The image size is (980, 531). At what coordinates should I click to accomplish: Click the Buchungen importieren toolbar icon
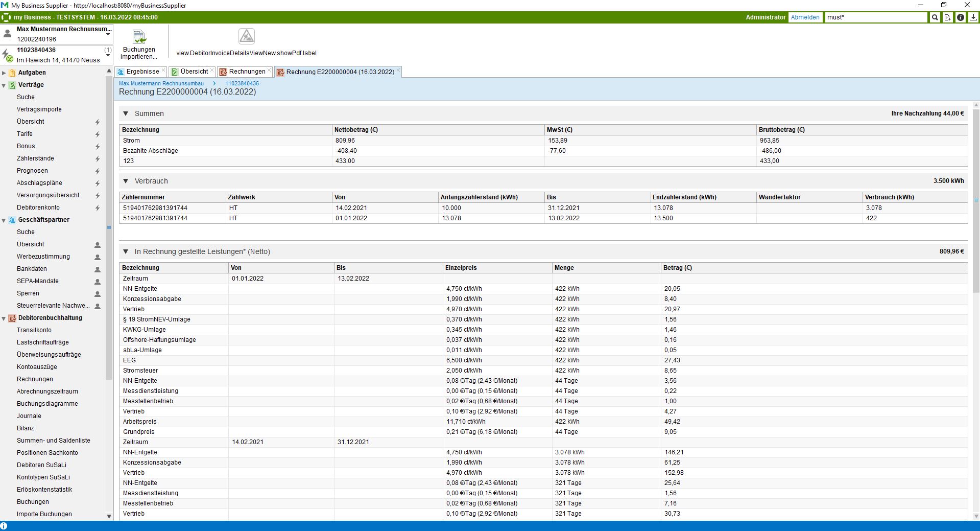139,38
